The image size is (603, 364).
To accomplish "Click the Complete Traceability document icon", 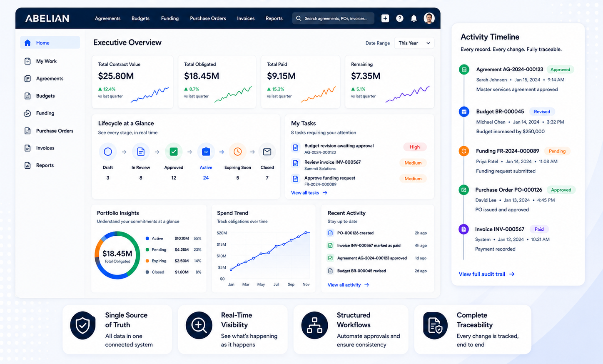I will pyautogui.click(x=435, y=325).
